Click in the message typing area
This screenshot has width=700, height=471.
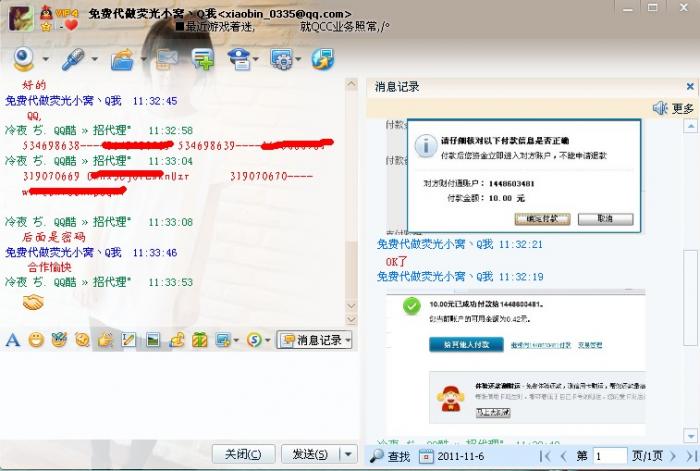point(179,395)
